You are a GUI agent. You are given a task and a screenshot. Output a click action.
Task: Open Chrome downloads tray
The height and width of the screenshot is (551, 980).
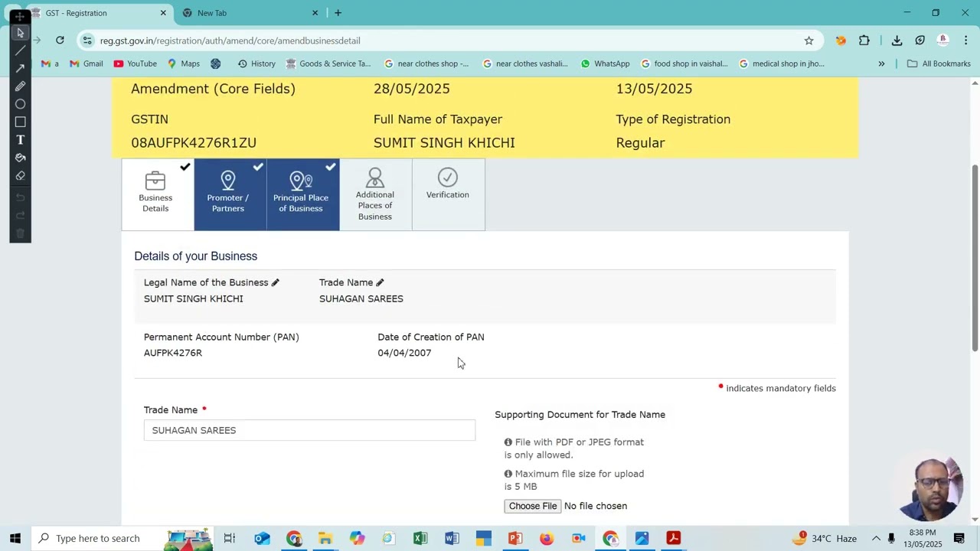coord(897,41)
